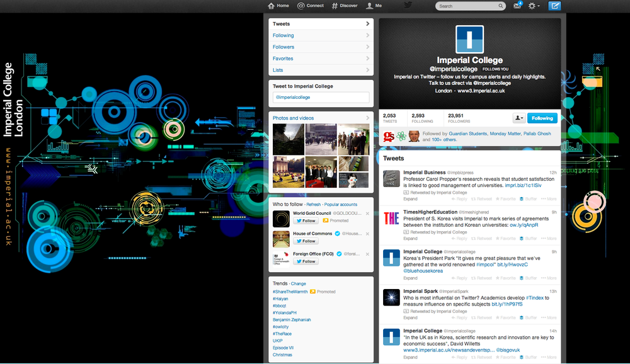Open #ShareTheWarmth trend
The image size is (630, 364).
coord(290,292)
